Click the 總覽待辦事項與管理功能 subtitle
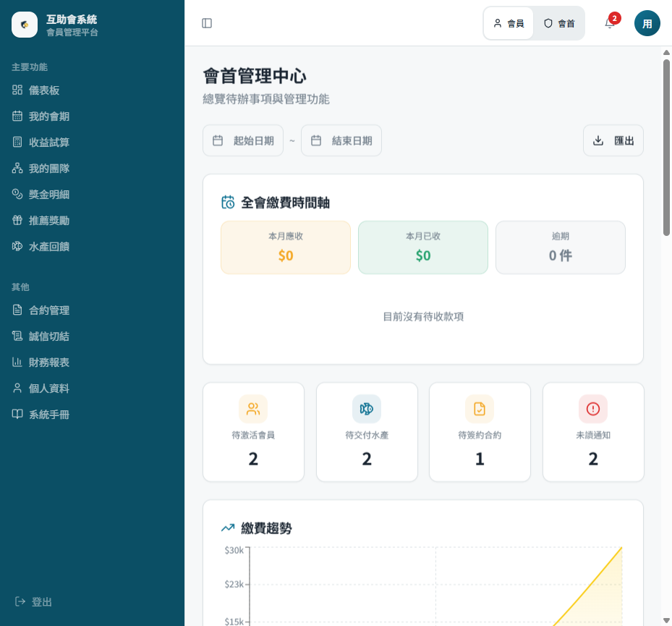This screenshot has width=672, height=626. 266,99
